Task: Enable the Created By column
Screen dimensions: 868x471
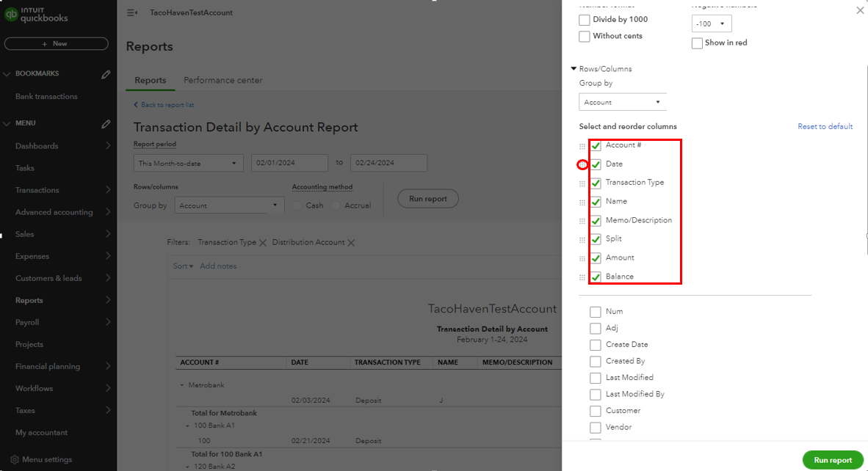Action: [x=595, y=362]
